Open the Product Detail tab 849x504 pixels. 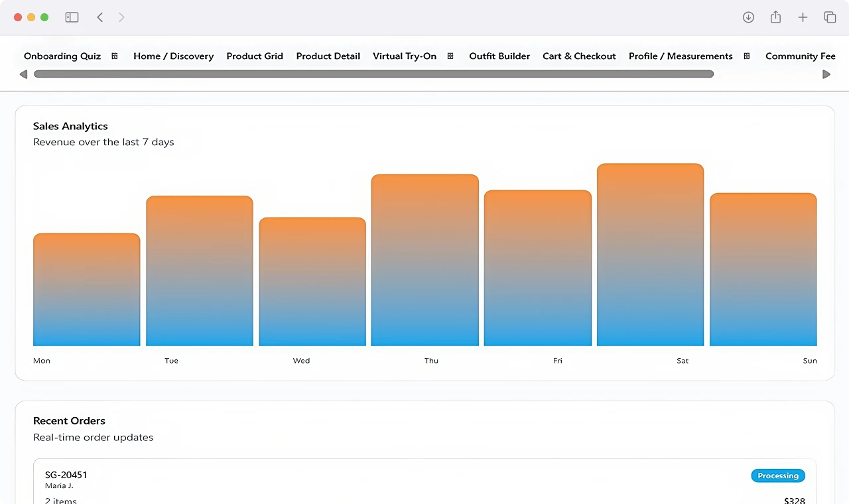tap(328, 56)
